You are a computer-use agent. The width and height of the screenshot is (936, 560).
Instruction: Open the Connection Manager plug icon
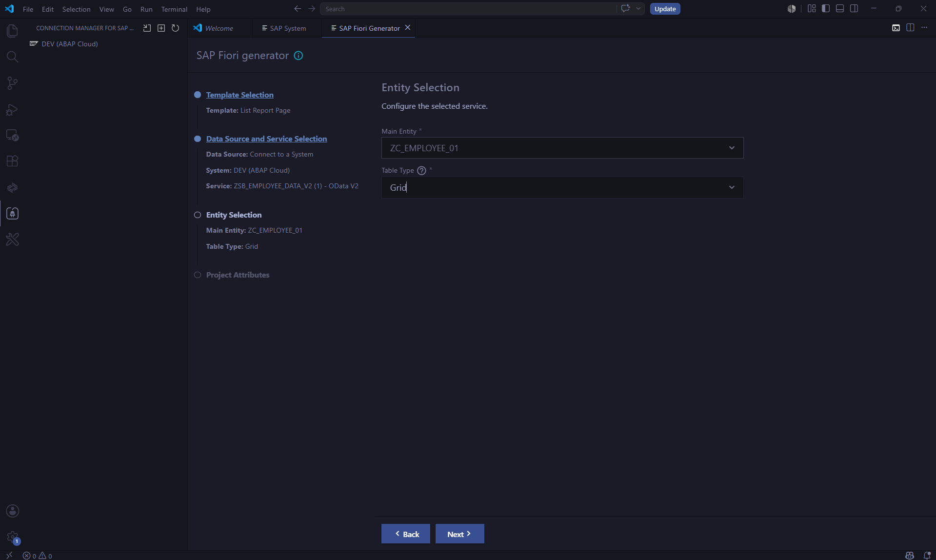[x=12, y=213]
